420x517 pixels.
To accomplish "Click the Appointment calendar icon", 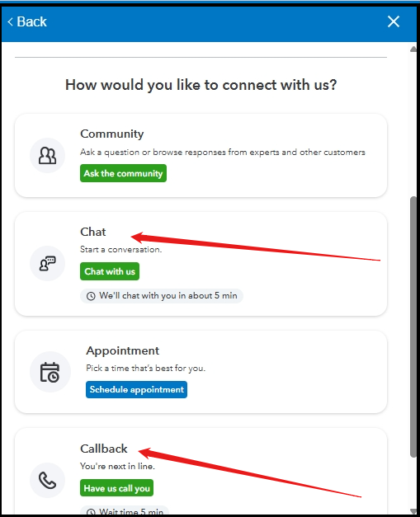I will [50, 372].
